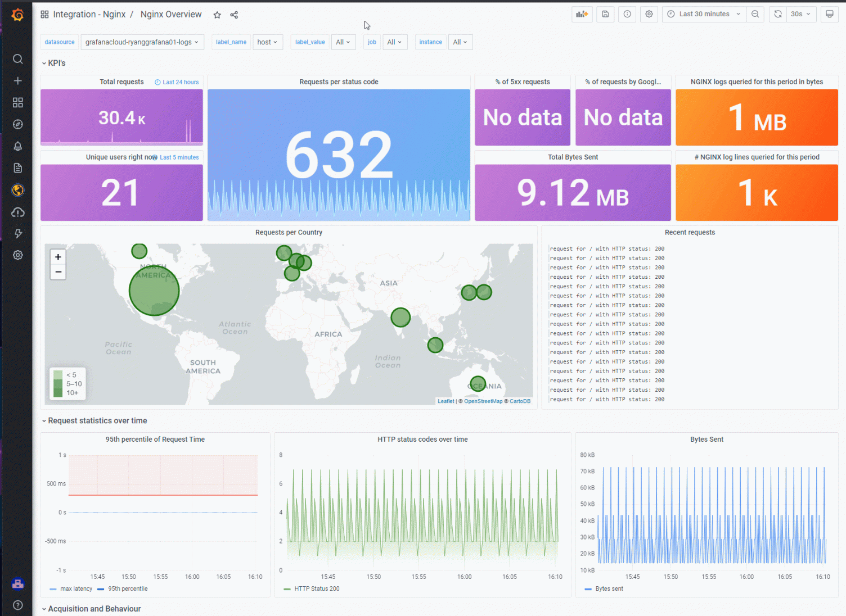This screenshot has width=846, height=616.
Task: Click the Add panel toolbar icon
Action: coord(582,14)
